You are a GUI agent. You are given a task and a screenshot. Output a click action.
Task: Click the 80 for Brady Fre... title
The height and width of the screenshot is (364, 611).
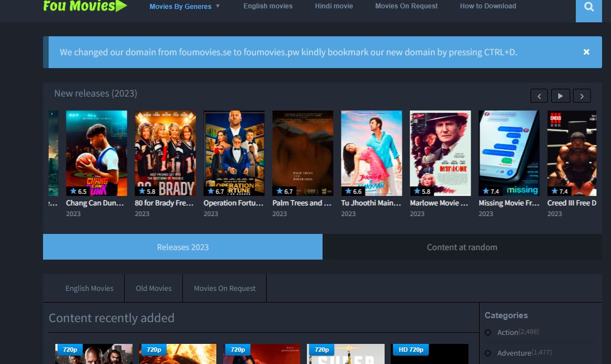[x=164, y=203]
